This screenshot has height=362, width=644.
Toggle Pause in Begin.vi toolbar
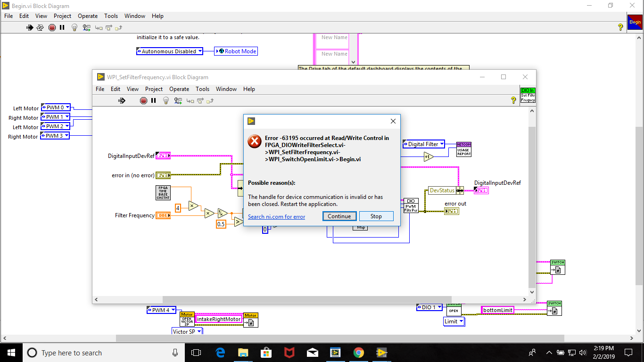[62, 27]
